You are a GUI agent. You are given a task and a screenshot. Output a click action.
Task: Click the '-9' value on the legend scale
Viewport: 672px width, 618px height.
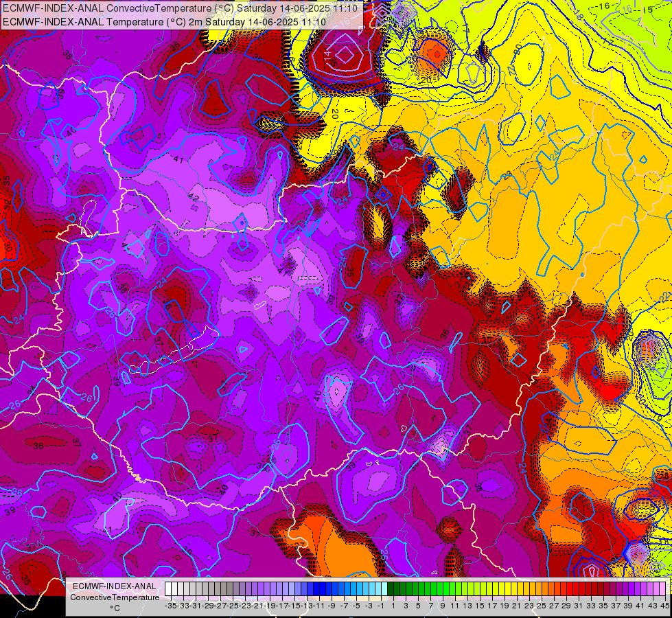pyautogui.click(x=332, y=606)
